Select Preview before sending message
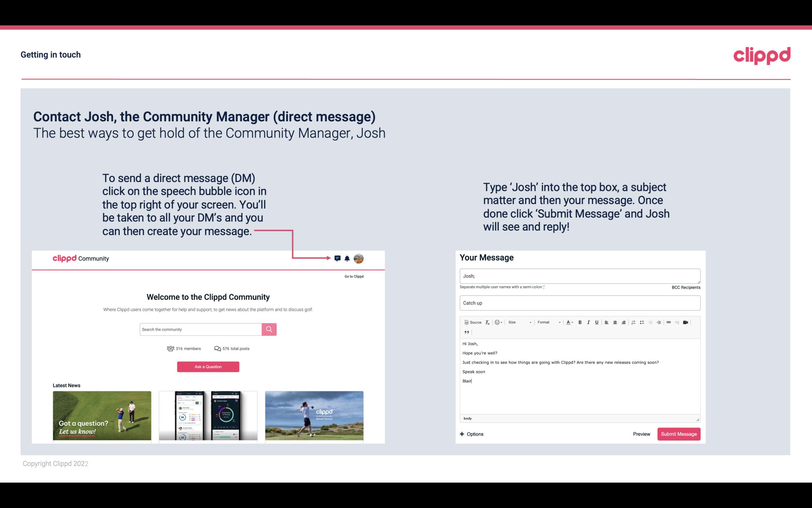Image resolution: width=812 pixels, height=508 pixels. (x=641, y=434)
